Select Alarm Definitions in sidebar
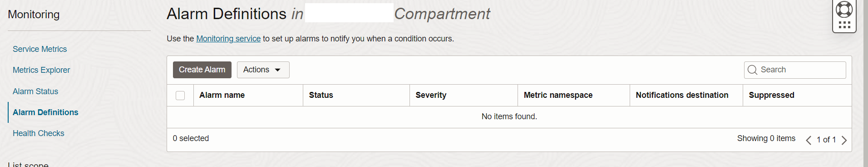 click(45, 112)
